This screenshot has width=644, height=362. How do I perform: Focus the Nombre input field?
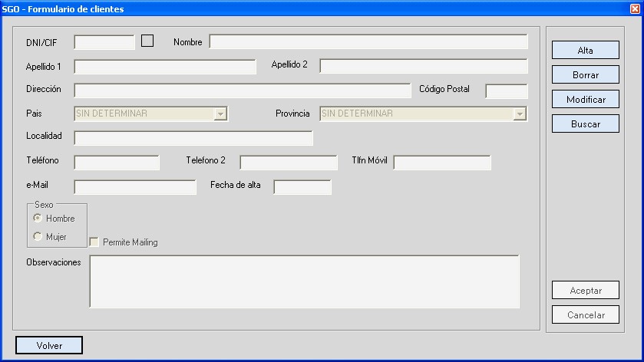[368, 41]
